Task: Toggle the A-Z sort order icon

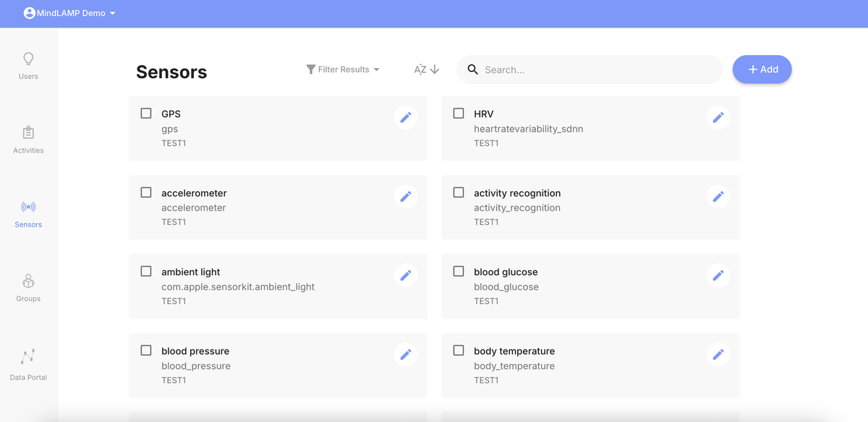Action: tap(427, 69)
